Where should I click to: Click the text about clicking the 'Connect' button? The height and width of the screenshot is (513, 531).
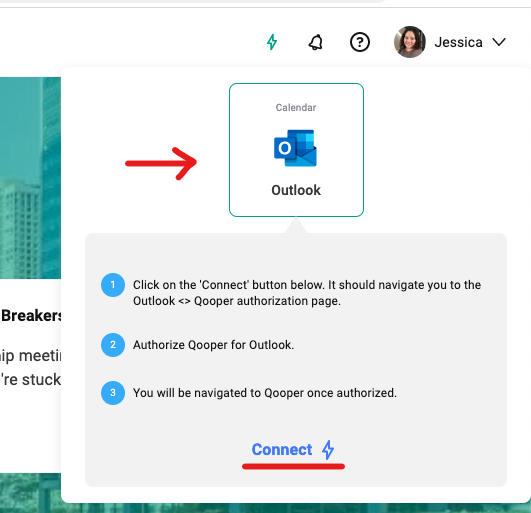307,293
